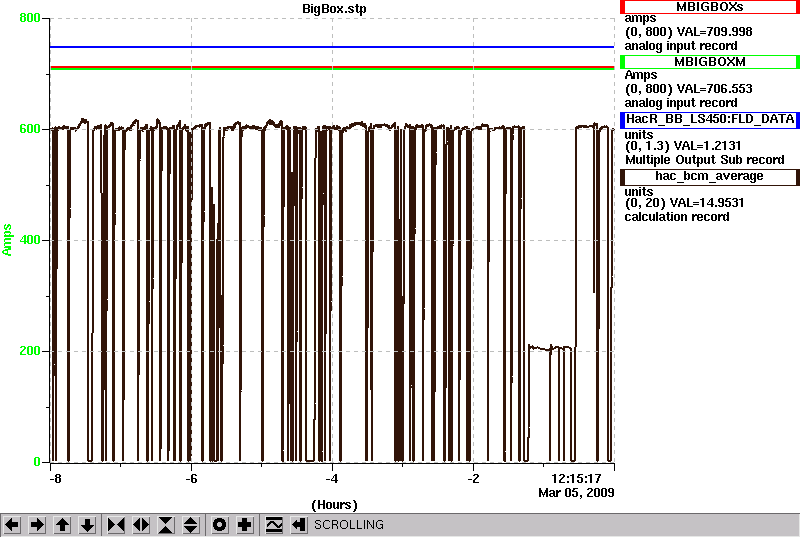Image resolution: width=800 pixels, height=537 pixels.
Task: Select the HacR_BB_LS450:FLD_DATA legend entry
Action: [x=710, y=119]
